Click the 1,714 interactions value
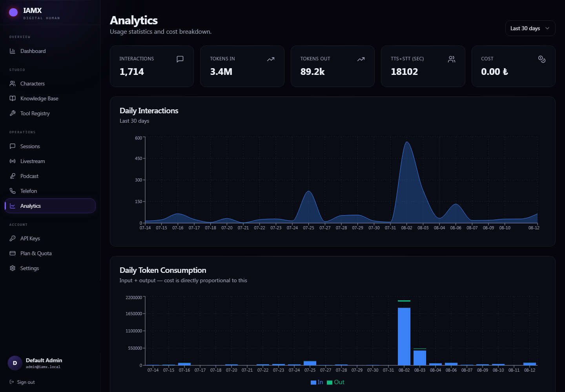The image size is (565, 392). point(132,72)
